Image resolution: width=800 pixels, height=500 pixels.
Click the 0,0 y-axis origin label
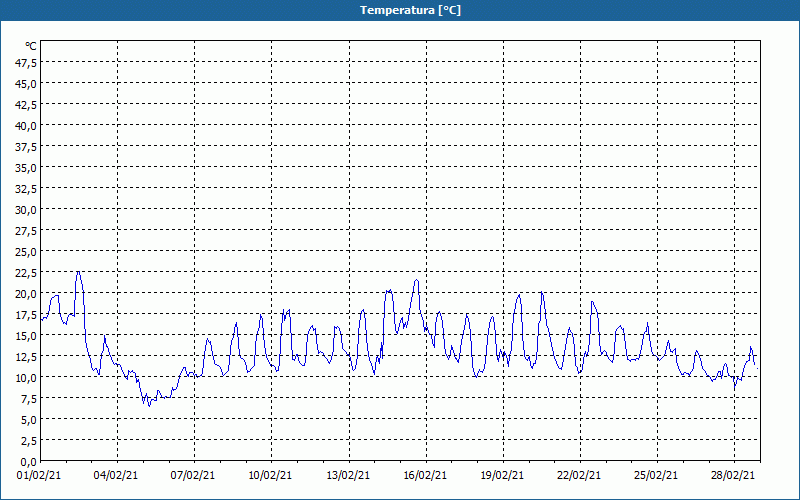pos(29,461)
